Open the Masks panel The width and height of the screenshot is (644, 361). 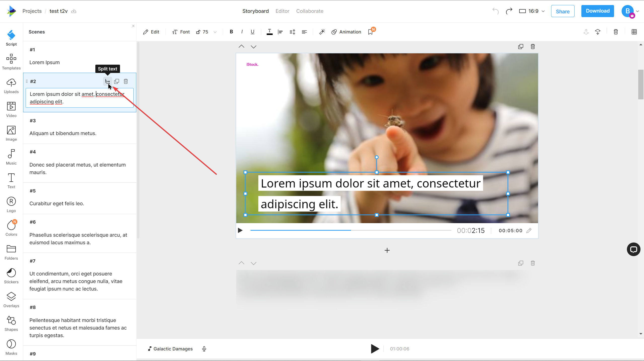point(11,347)
